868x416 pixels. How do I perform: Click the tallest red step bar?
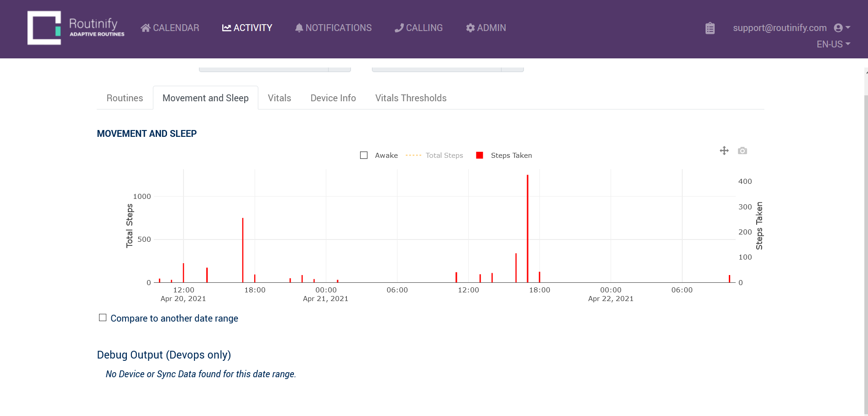coord(528,228)
